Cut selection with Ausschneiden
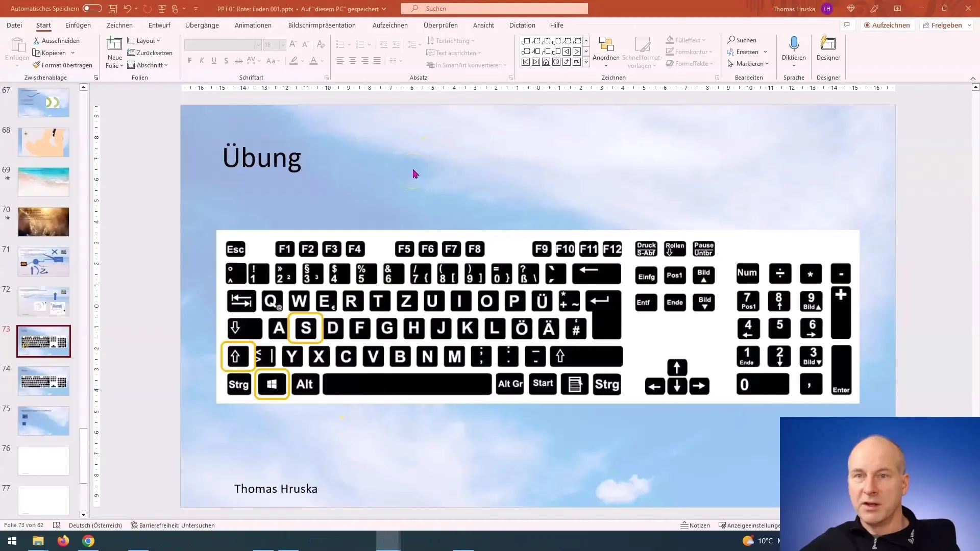Image resolution: width=980 pixels, height=551 pixels. pyautogui.click(x=56, y=40)
